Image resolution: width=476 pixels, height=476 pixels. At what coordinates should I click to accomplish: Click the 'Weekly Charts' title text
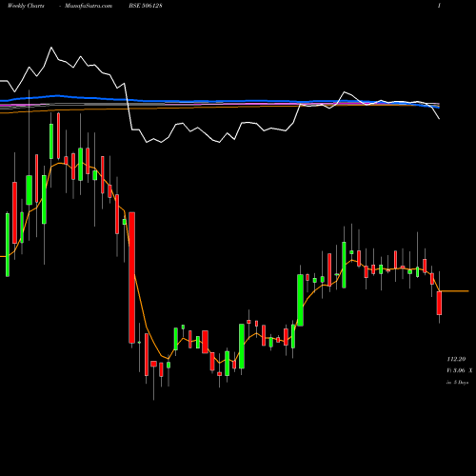26,6
